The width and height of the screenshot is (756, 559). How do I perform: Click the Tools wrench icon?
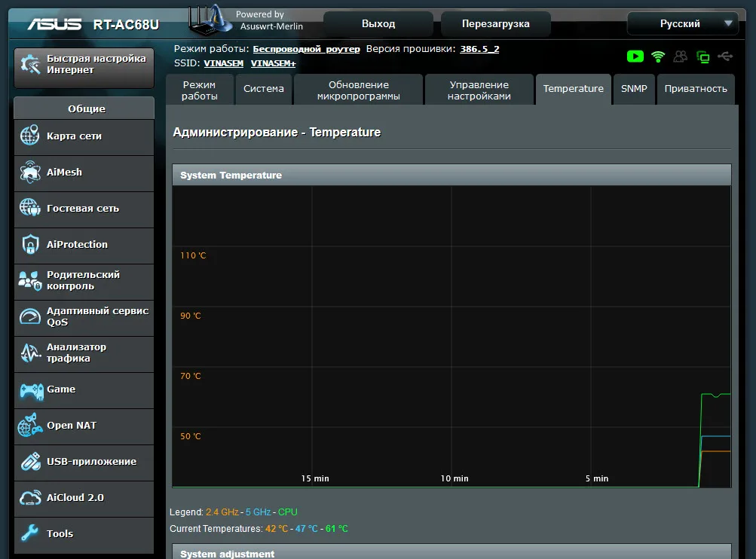coord(30,533)
